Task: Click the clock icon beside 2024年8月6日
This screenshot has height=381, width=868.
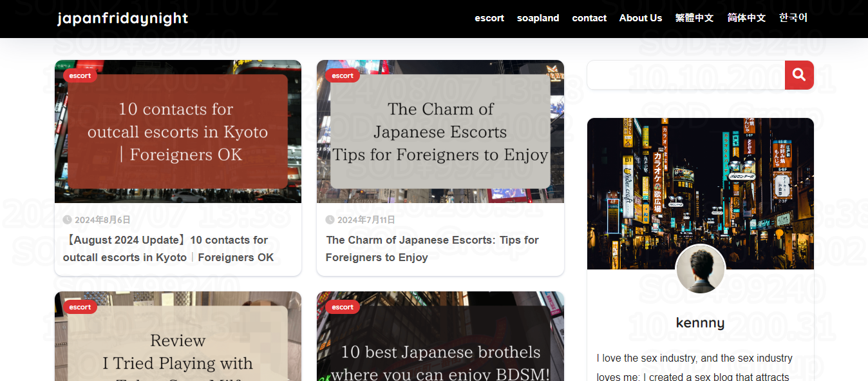Action: click(67, 220)
